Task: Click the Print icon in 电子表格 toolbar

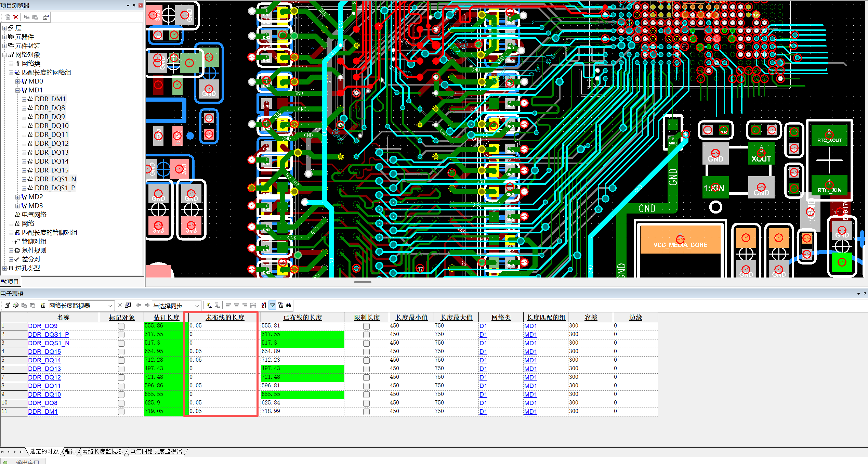Action: [16, 305]
